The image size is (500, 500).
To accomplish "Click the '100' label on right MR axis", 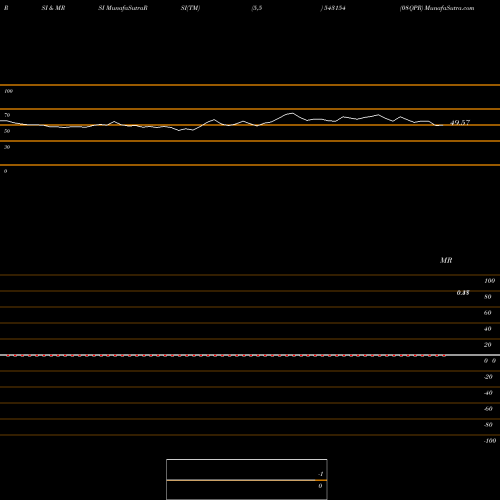I will pyautogui.click(x=490, y=281).
